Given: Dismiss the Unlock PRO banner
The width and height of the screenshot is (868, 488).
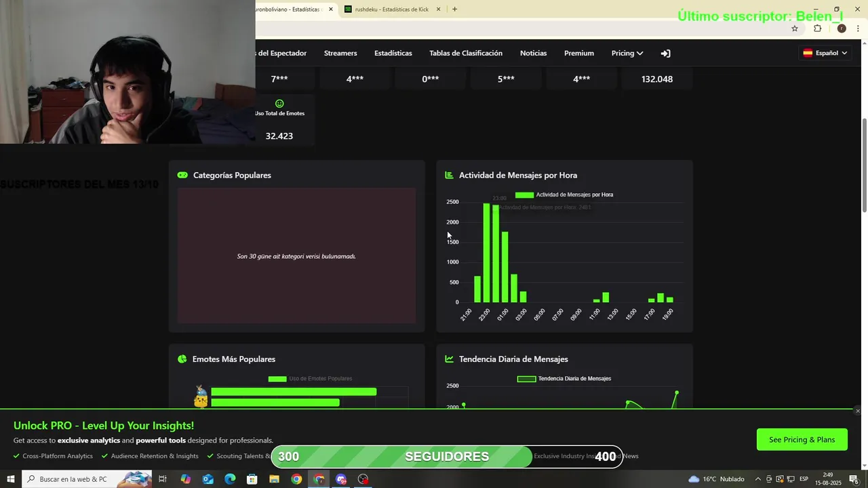Looking at the screenshot, I should tap(857, 411).
